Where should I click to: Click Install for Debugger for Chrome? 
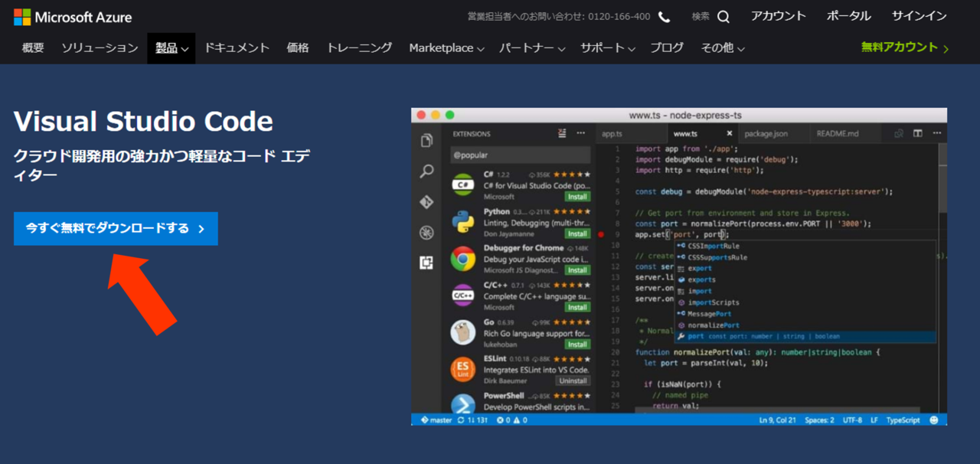tap(577, 270)
